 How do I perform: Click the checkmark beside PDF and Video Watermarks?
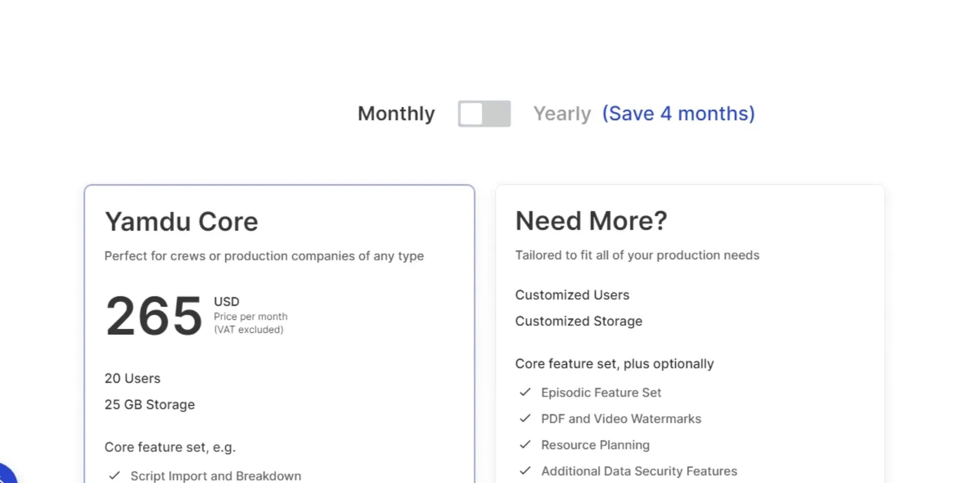click(525, 419)
